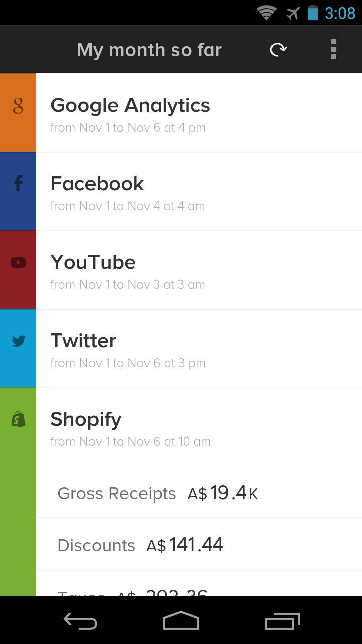Select the Discounts metric row
Image resolution: width=362 pixels, height=644 pixels.
(199, 545)
